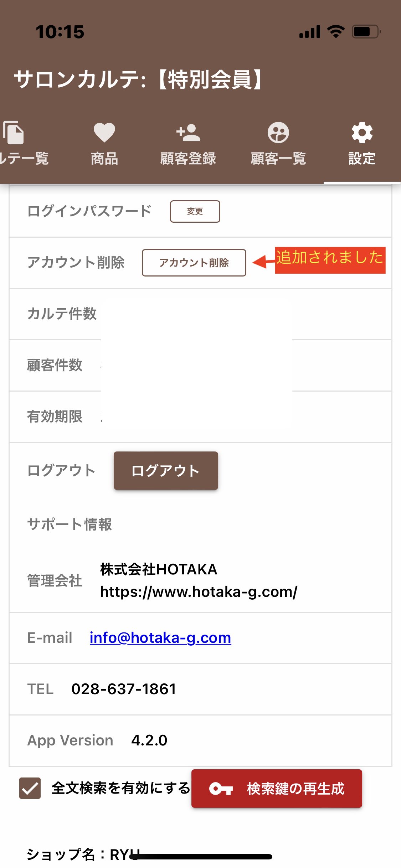Tap the 追加されました red annotation label
Screen dimensions: 401x868
click(330, 260)
